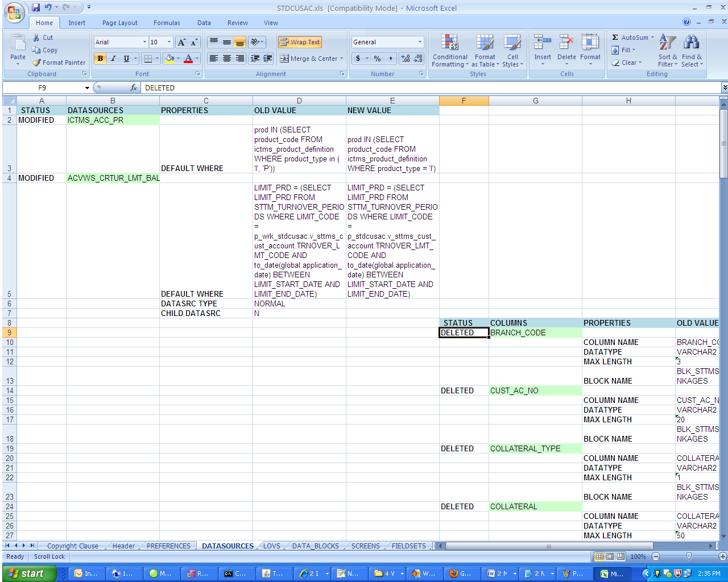
Task: Align text to the right
Action: pos(240,59)
